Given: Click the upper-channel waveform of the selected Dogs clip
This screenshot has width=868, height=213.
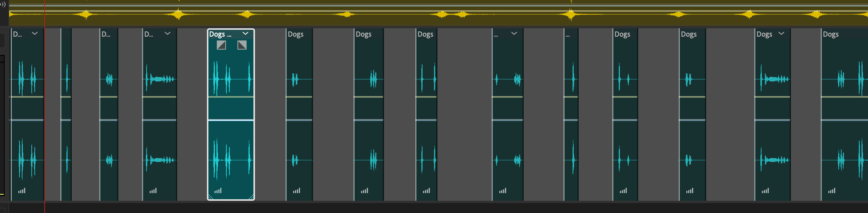Looking at the screenshot, I should pos(231,79).
